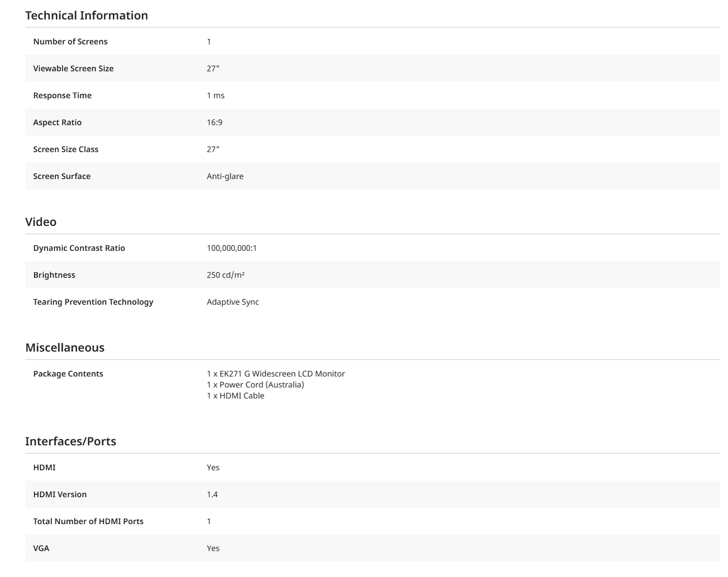Select the 'Yes' value in HDMI row
Image resolution: width=728 pixels, height=577 pixels.
tap(213, 467)
